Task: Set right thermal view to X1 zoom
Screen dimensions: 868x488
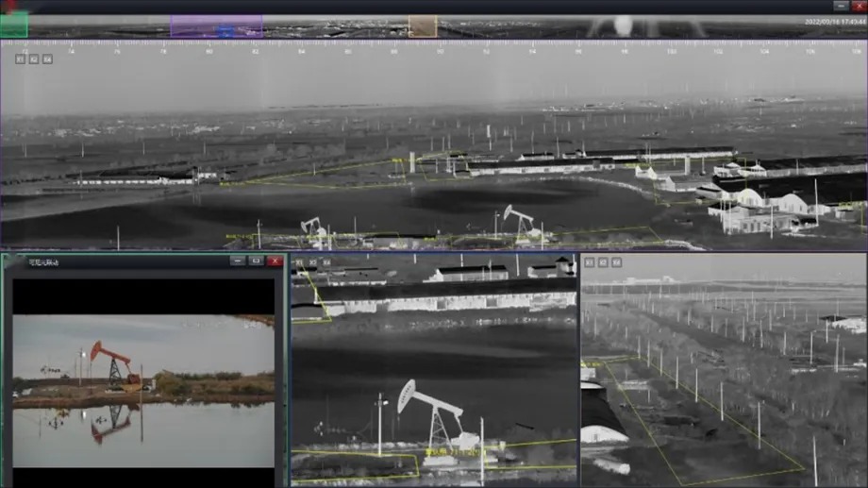Action: (x=590, y=262)
